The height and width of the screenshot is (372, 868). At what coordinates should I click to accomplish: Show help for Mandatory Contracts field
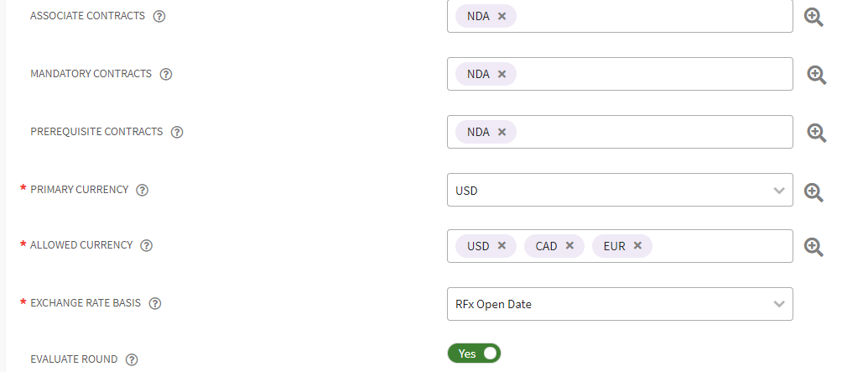point(166,74)
